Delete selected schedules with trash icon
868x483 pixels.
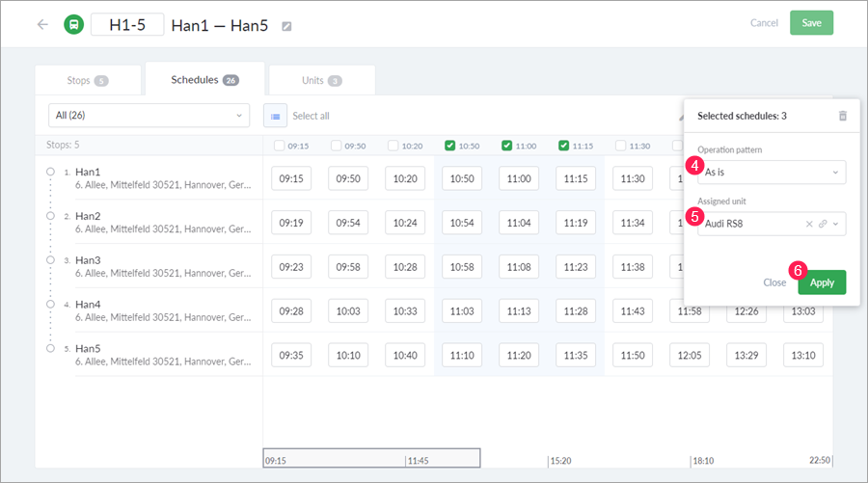tap(842, 116)
